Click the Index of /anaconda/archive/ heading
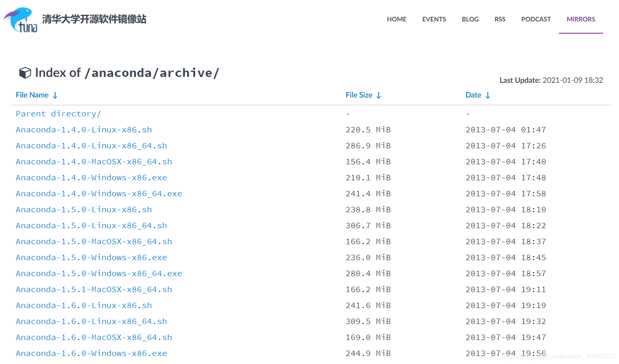This screenshot has width=619, height=364. coord(127,73)
